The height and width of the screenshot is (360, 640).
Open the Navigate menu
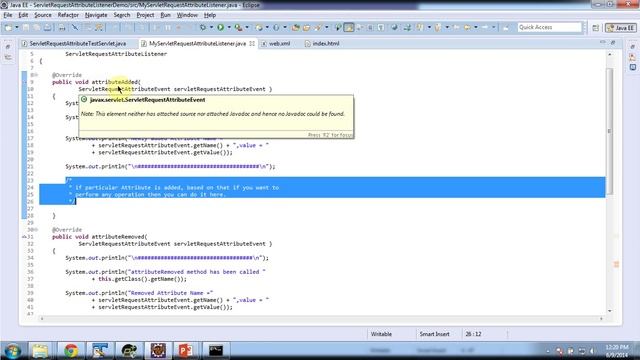(96, 15)
